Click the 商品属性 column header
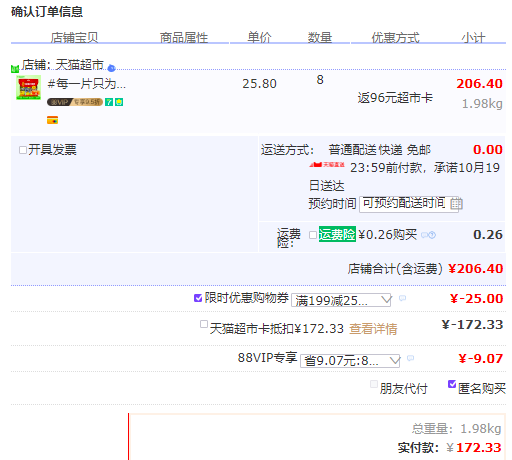 point(184,37)
